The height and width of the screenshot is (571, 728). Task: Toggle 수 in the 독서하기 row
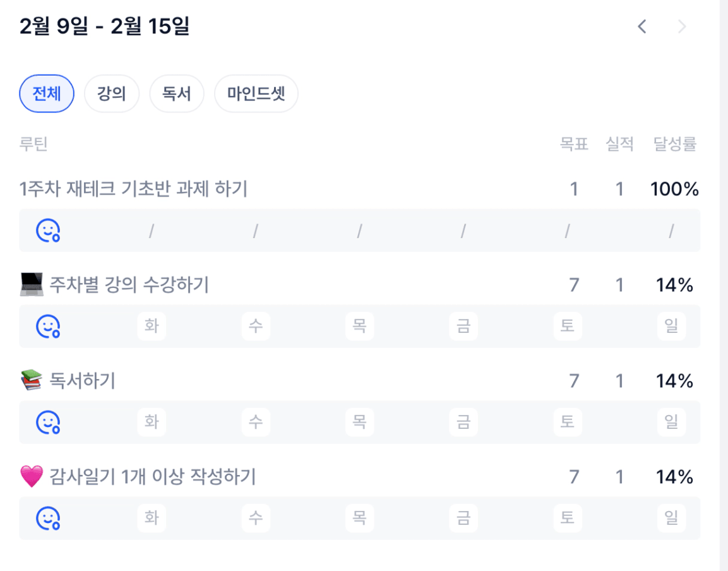tap(256, 422)
